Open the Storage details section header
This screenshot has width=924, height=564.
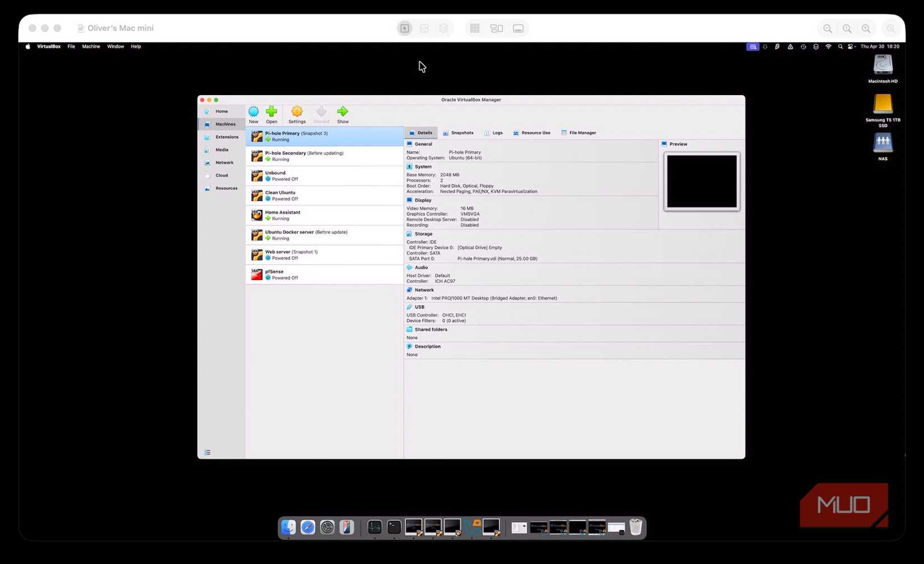[419, 234]
